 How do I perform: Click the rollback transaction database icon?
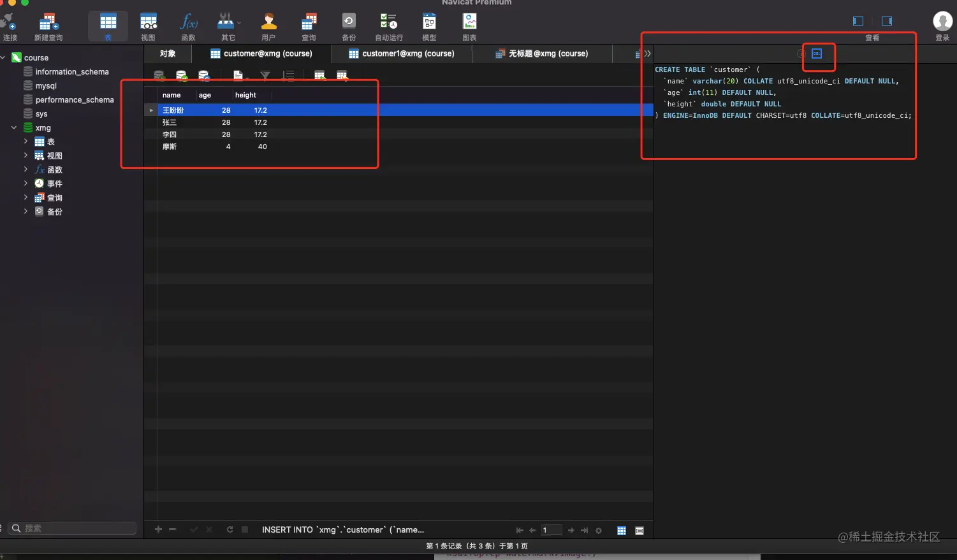coord(204,76)
